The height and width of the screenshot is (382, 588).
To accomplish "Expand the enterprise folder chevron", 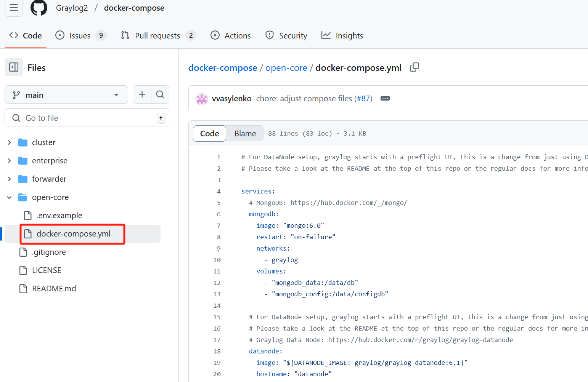I will click(x=10, y=161).
